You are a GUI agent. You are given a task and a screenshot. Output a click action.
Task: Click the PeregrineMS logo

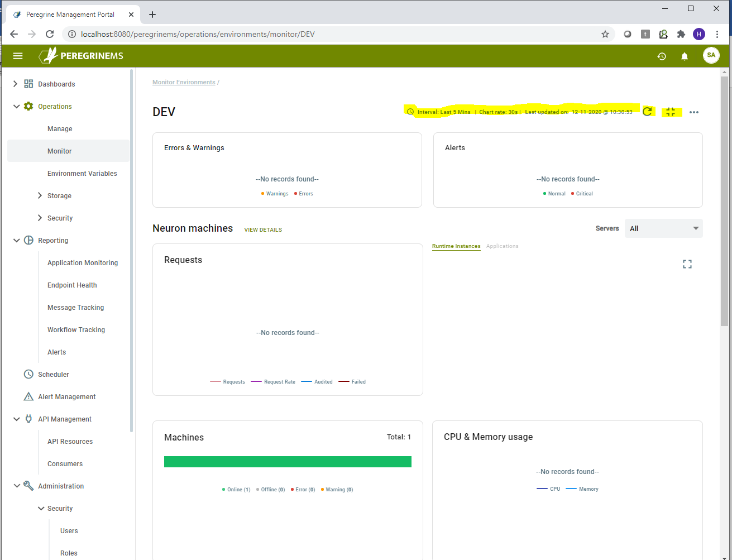click(81, 56)
